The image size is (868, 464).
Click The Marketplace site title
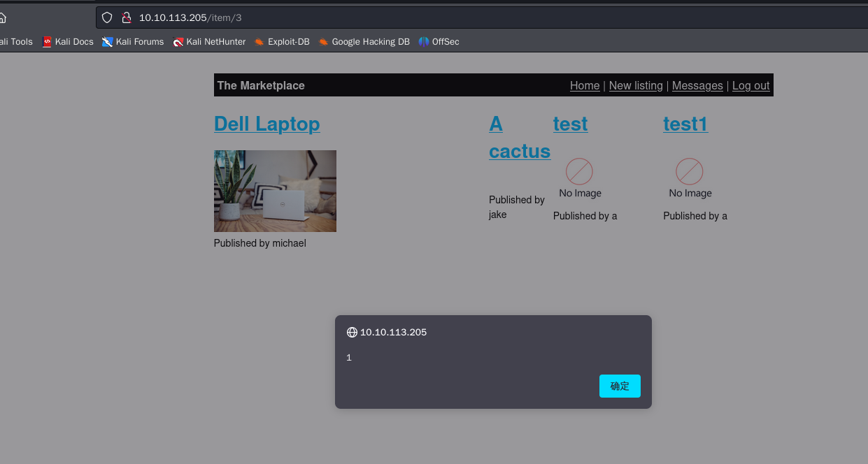click(x=261, y=85)
